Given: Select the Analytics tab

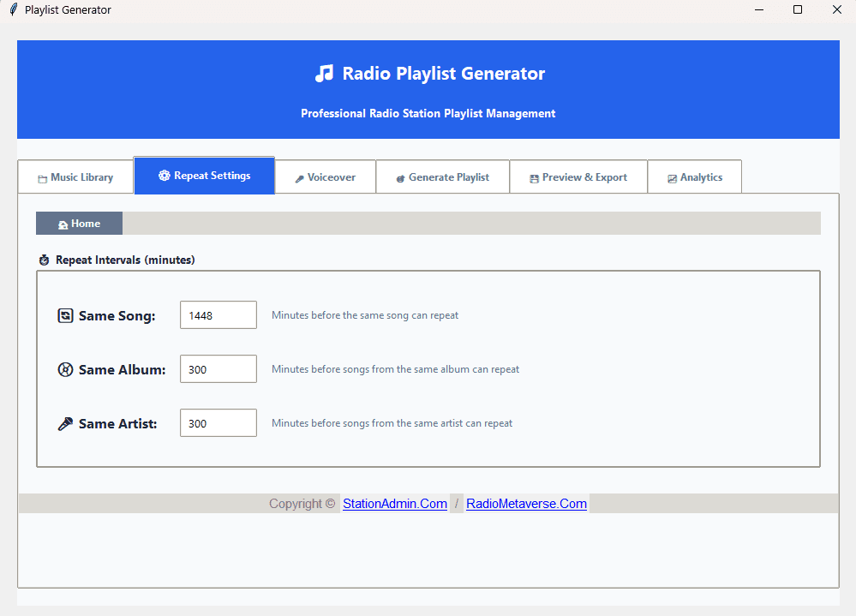Looking at the screenshot, I should (x=694, y=176).
